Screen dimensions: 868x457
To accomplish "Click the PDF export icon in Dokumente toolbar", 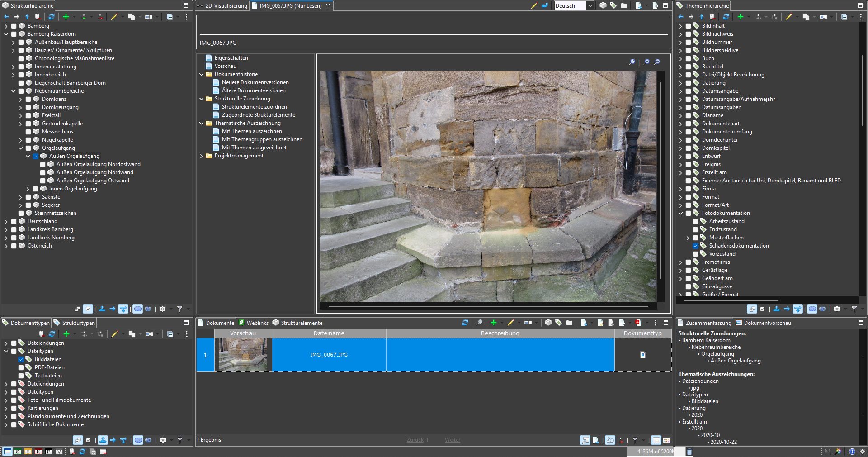I will [x=638, y=323].
